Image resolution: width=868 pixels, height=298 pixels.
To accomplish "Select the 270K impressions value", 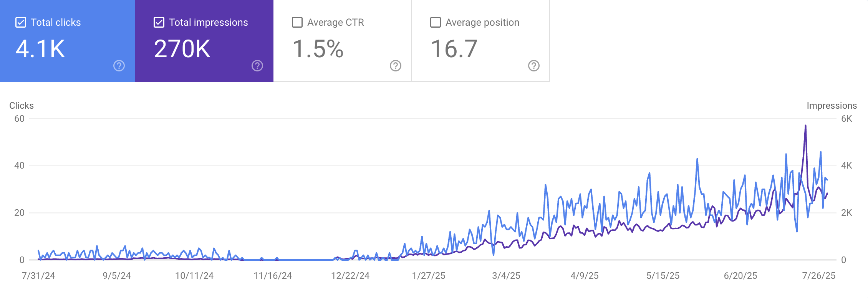I will tap(182, 49).
